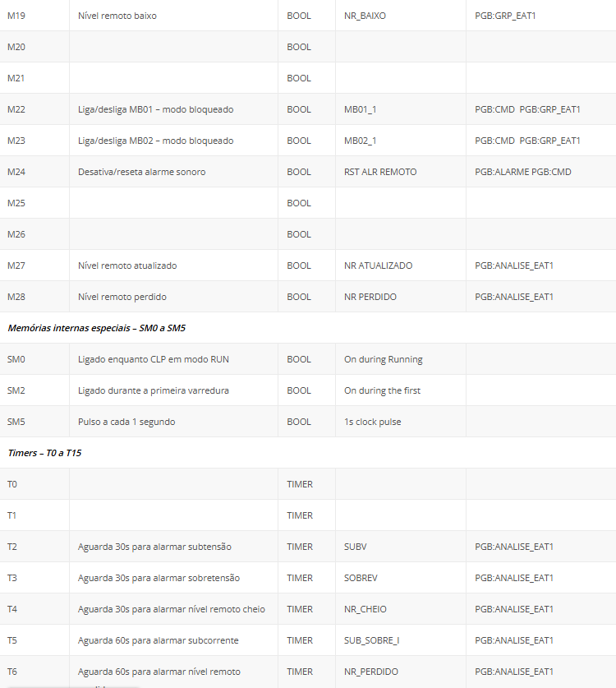
Task: Select the SUB_SOBRE_I tag cell
Action: point(371,640)
